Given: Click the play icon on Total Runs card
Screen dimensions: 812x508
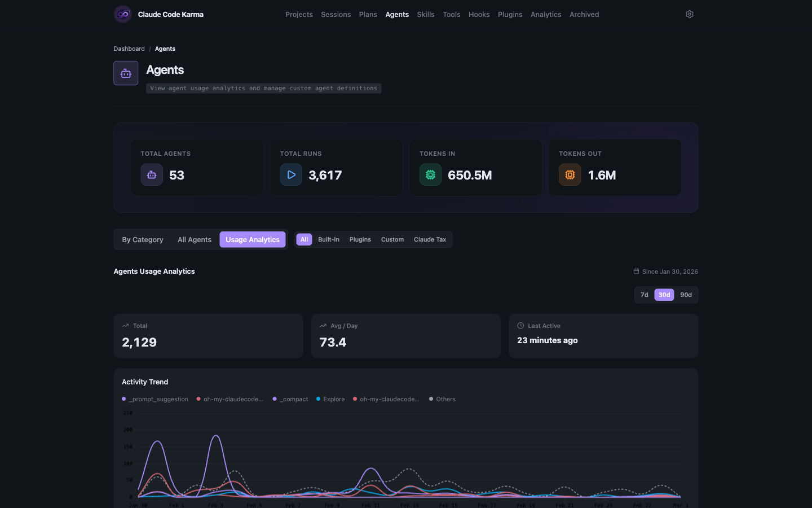Looking at the screenshot, I should [x=291, y=174].
